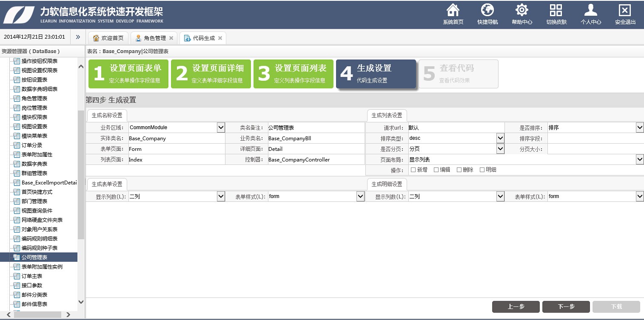Switch to the 欢迎首页 tab

coord(108,38)
